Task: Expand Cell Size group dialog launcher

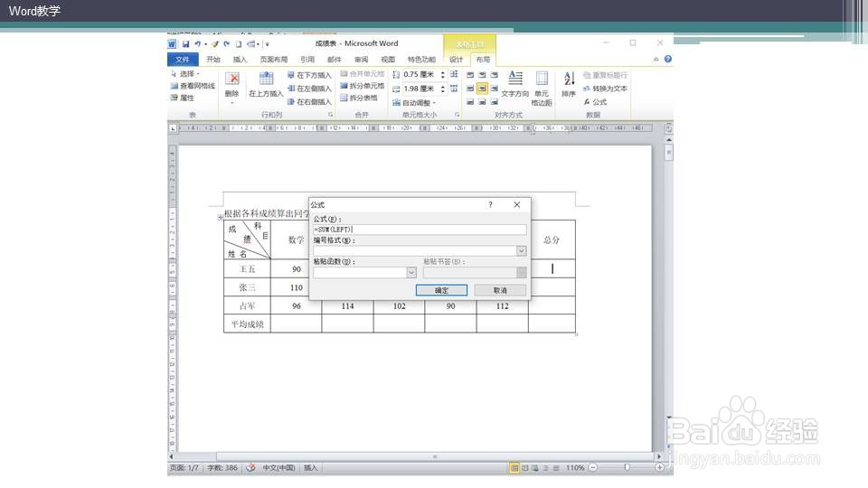Action: tap(458, 115)
